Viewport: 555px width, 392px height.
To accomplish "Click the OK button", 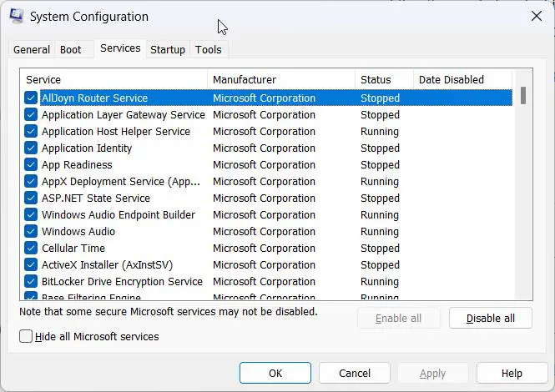I will coord(275,373).
